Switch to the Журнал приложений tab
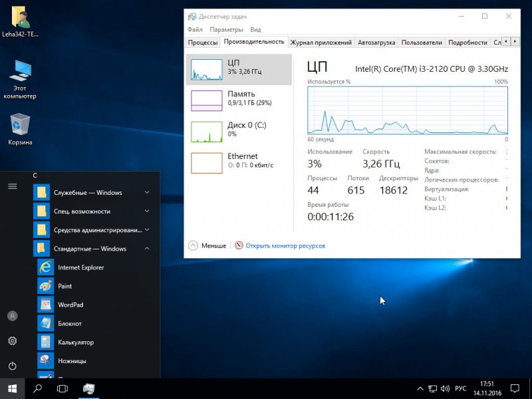The image size is (532, 399). pos(321,43)
